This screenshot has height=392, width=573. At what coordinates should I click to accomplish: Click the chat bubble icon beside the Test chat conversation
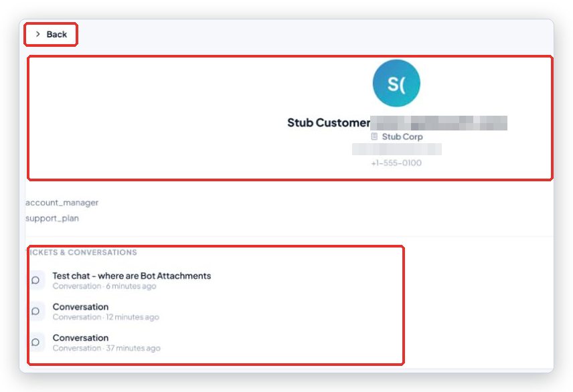pos(36,280)
